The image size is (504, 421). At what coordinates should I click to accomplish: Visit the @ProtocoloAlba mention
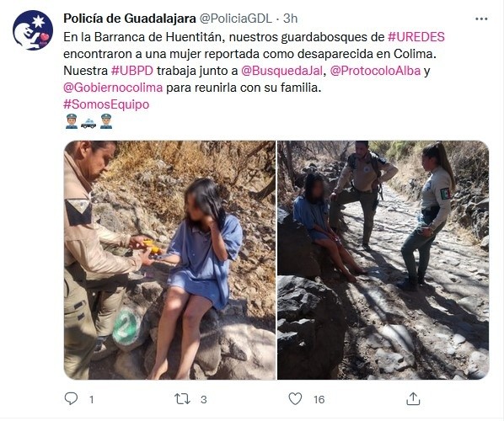coord(375,71)
